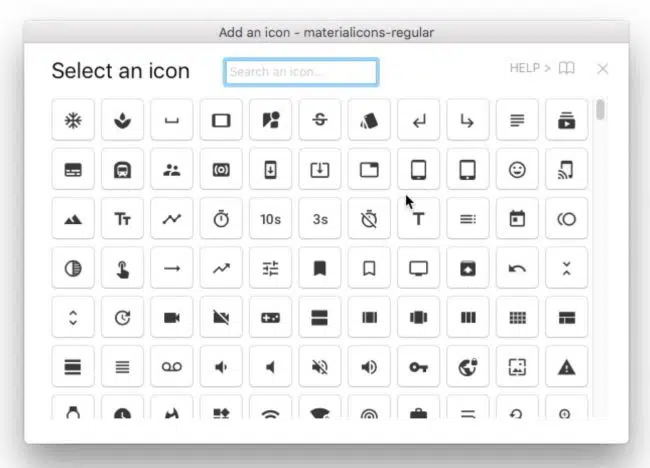Pick the undo arrow icon
Viewport: 650px width, 468px height.
[x=517, y=268]
